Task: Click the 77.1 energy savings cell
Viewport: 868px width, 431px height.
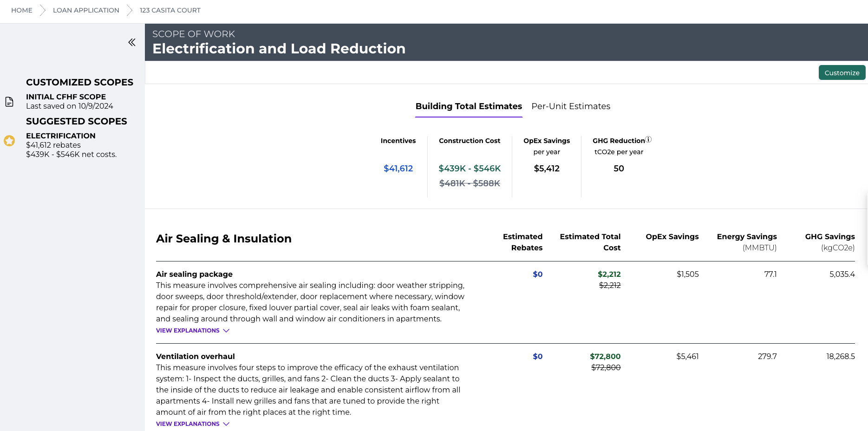Action: coord(770,274)
